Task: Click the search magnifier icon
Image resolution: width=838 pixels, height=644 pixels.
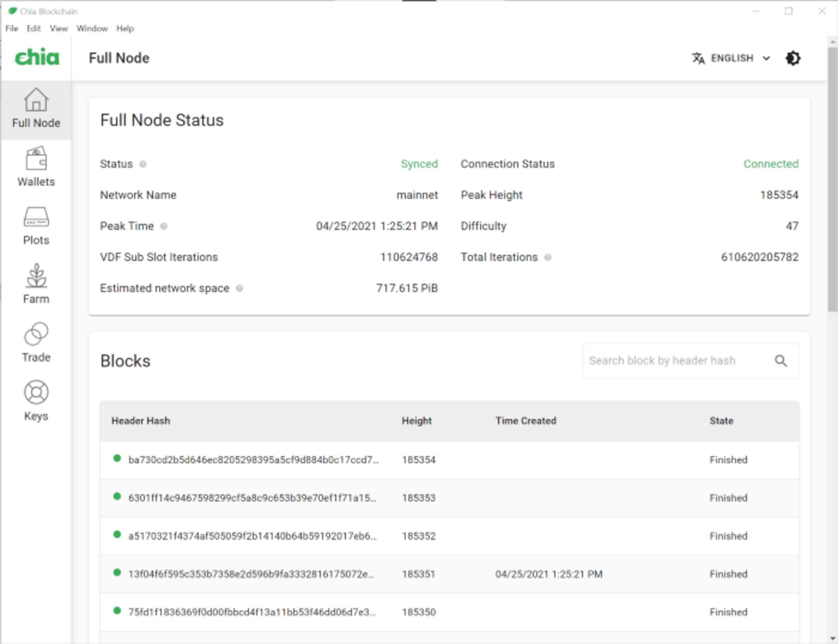Action: tap(780, 361)
